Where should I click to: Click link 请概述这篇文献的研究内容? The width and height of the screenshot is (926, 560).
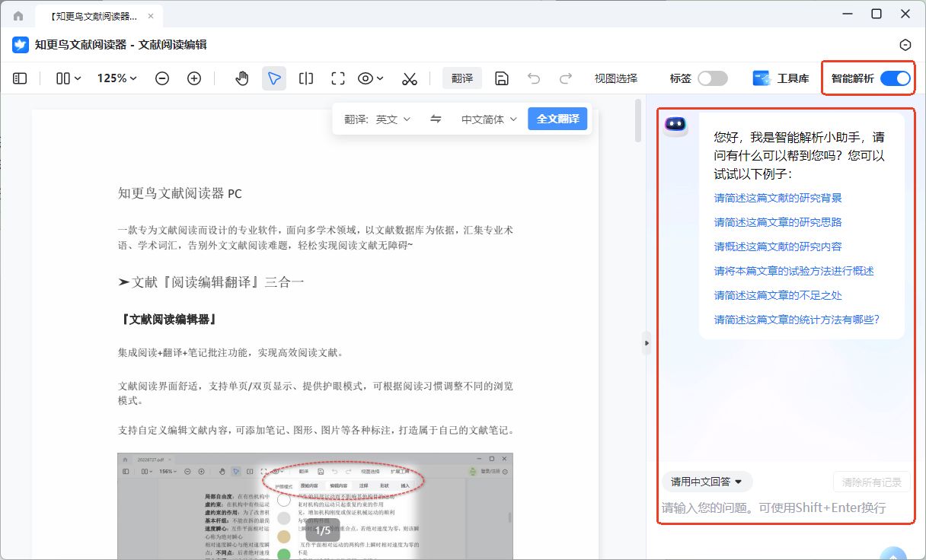pos(778,247)
